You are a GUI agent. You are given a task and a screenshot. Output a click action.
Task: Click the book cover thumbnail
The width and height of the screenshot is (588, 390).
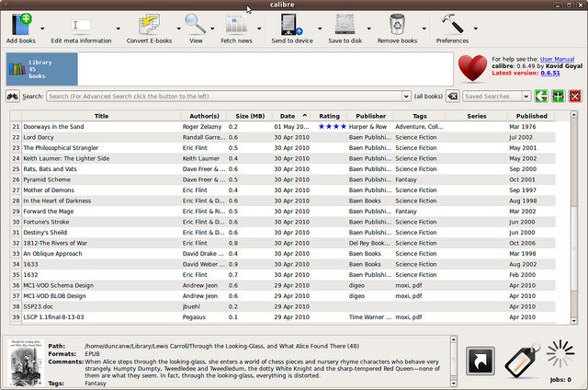tap(26, 362)
